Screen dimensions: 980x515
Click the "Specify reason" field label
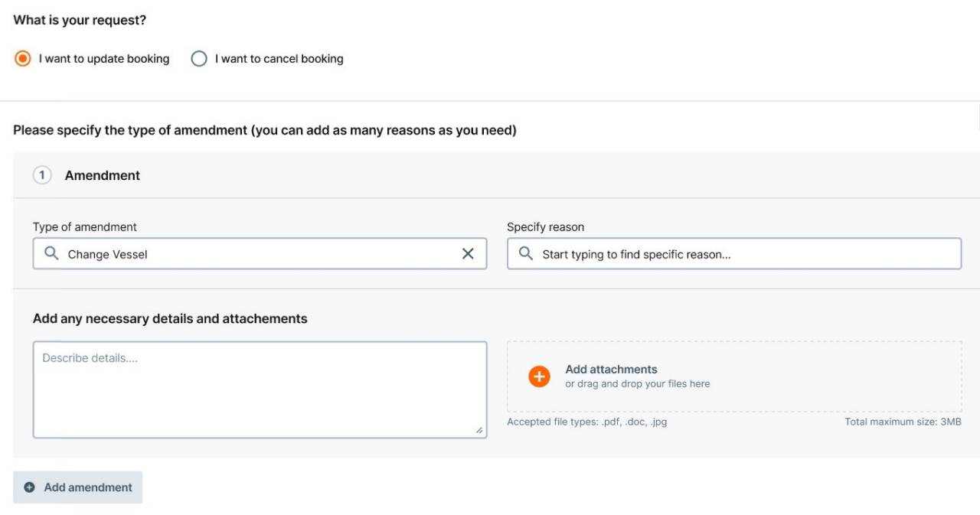point(545,227)
